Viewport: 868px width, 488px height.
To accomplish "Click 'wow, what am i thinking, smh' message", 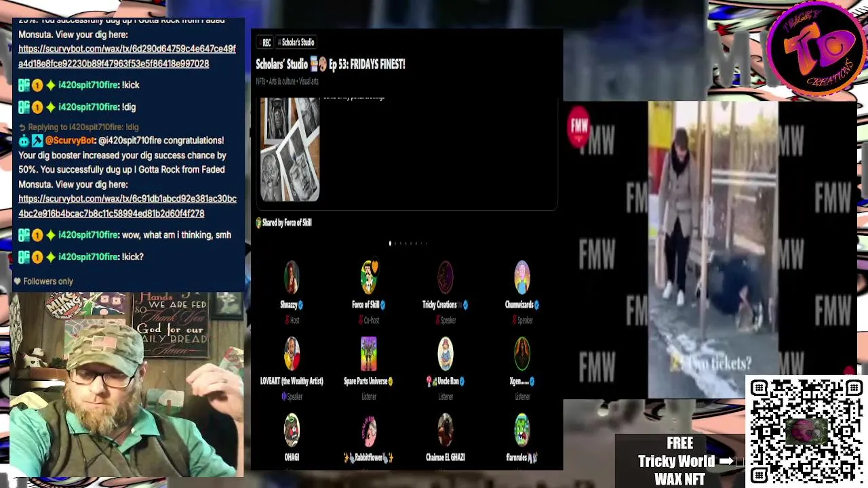I will [x=176, y=235].
